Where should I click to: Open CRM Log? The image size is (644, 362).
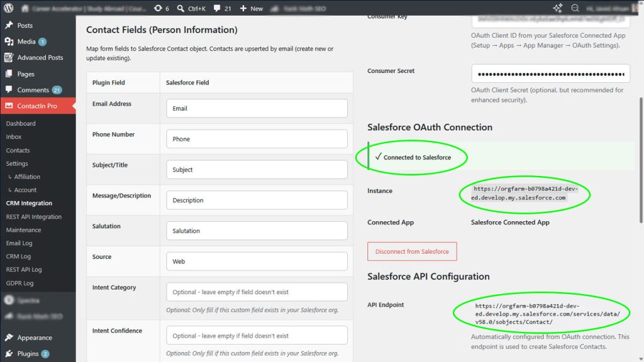tap(18, 256)
